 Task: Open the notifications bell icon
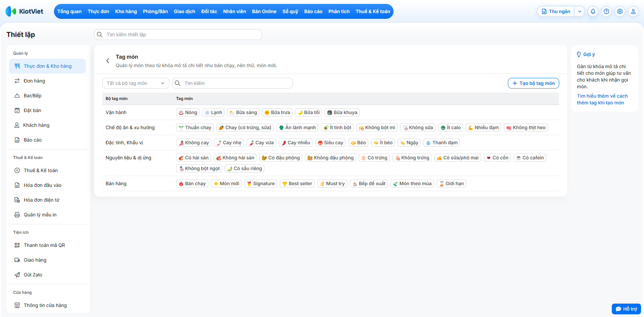[x=593, y=11]
